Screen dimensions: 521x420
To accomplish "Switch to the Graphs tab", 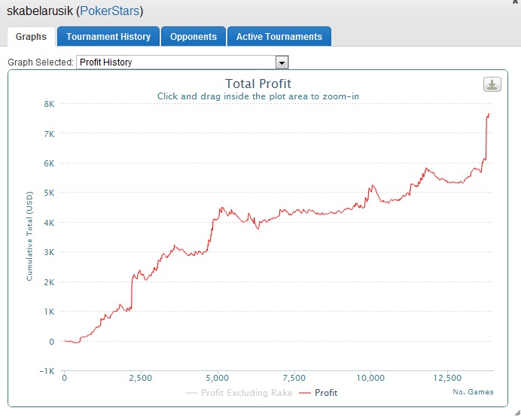I will [31, 37].
